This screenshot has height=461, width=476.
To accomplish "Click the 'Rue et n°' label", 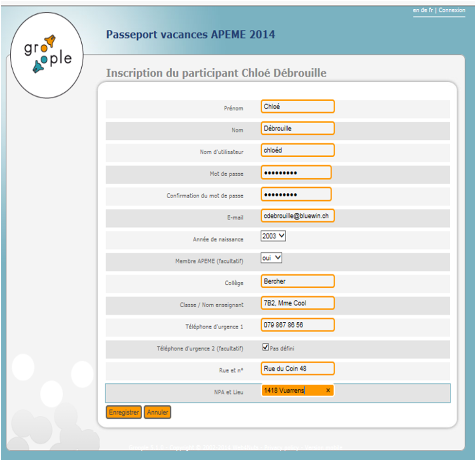I will 231,370.
